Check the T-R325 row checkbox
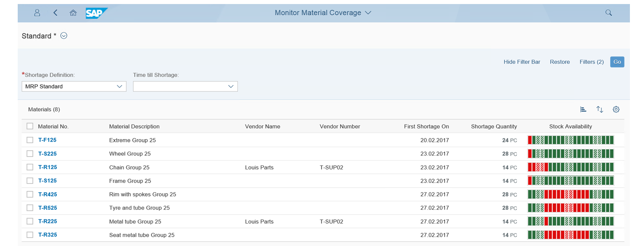Viewport: 644px width, 246px height. click(30, 235)
